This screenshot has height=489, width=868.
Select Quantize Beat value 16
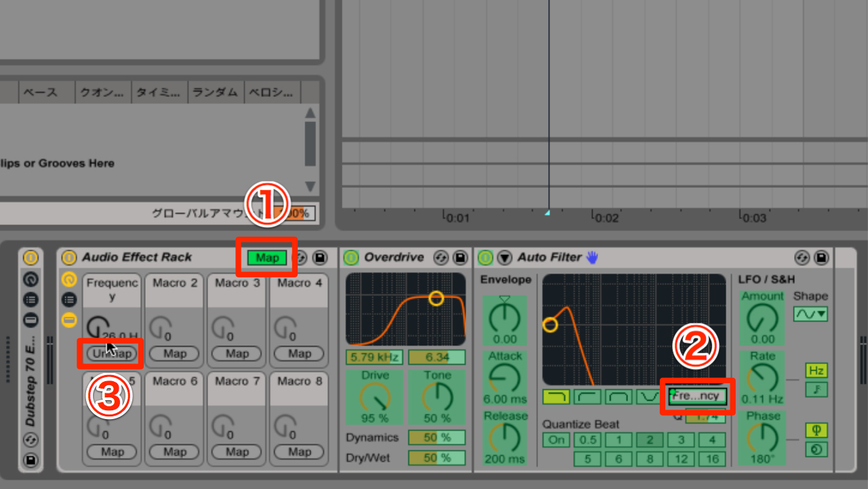[712, 459]
